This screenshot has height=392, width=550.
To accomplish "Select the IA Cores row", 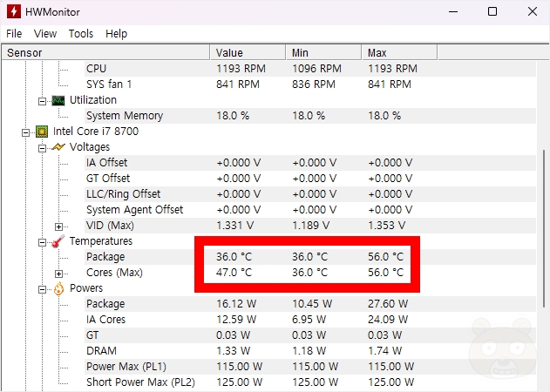I will (310, 320).
